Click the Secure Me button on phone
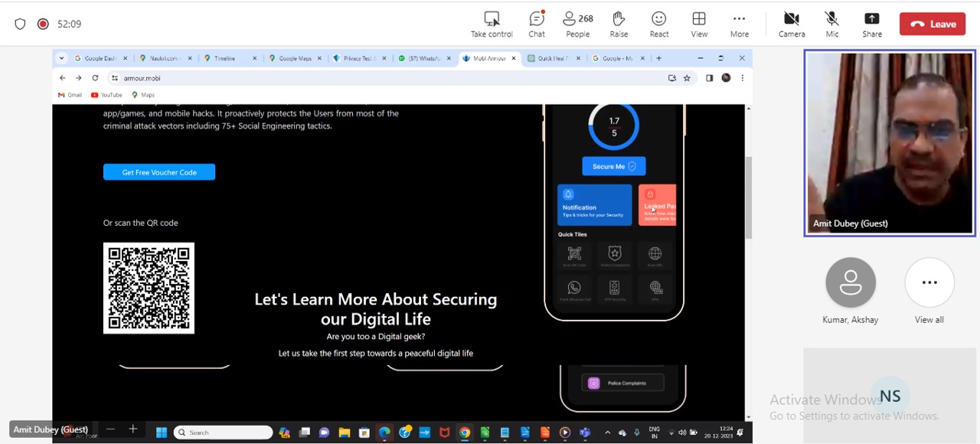The height and width of the screenshot is (444, 980). point(614,166)
